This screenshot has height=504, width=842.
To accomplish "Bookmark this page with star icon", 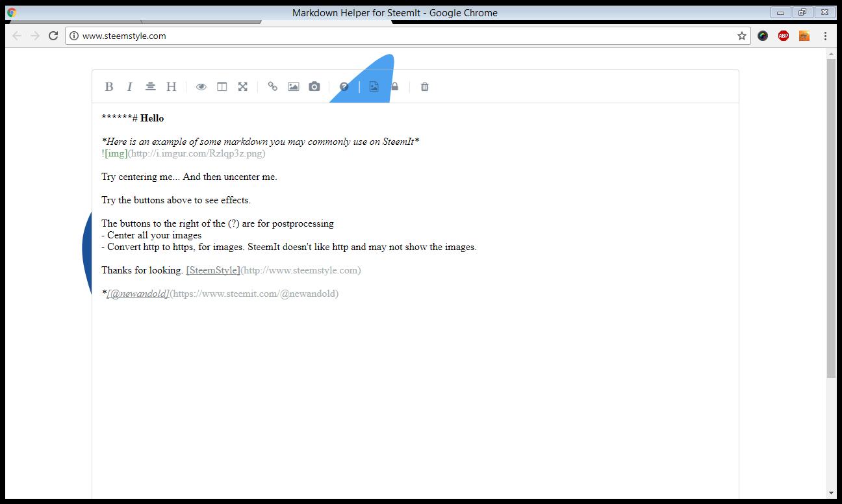I will pos(742,36).
